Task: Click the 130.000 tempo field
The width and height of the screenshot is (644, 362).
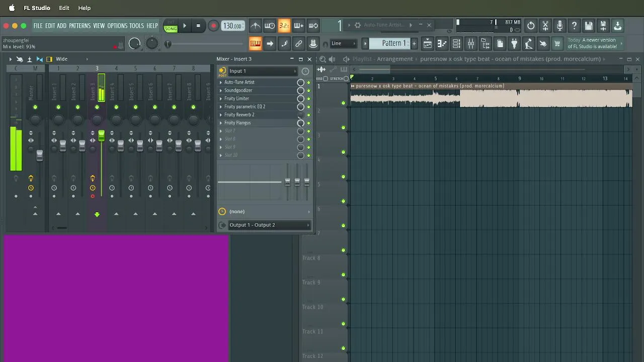Action: coord(232,26)
